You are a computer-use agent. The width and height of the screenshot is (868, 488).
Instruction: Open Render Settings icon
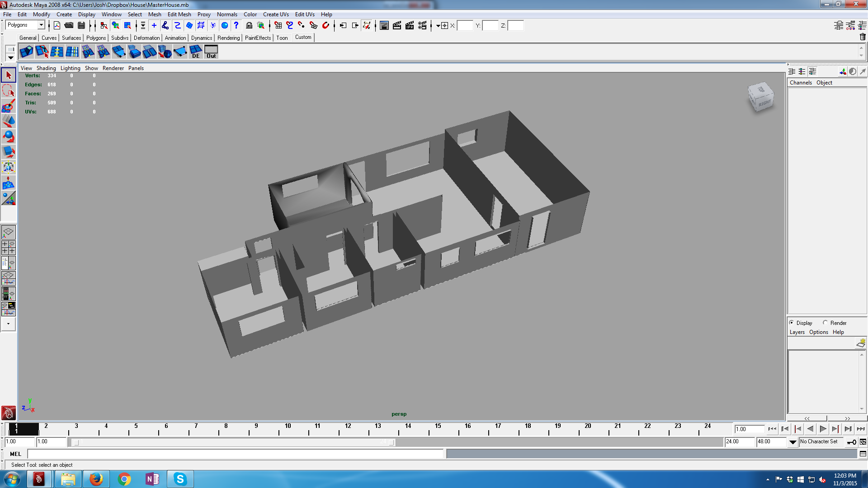coord(422,25)
